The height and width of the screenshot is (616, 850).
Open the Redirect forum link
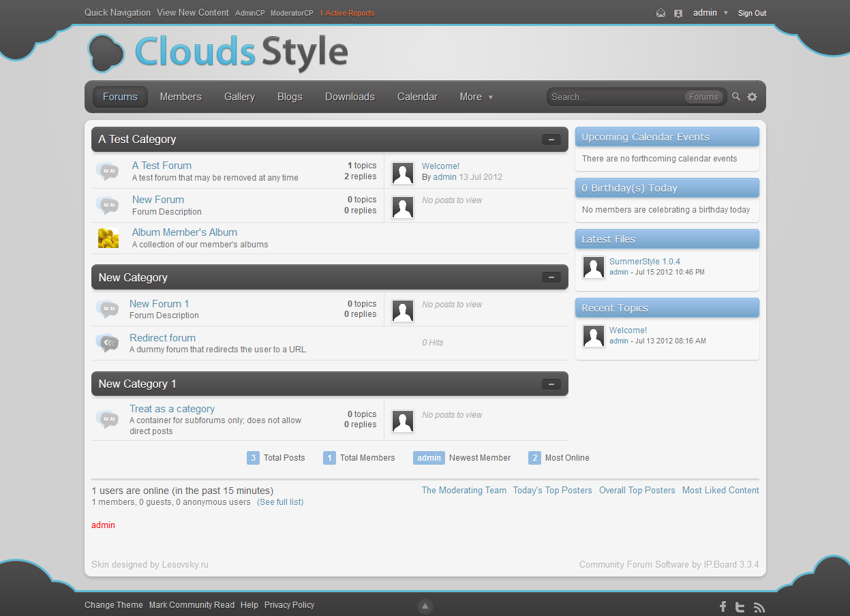(x=162, y=338)
